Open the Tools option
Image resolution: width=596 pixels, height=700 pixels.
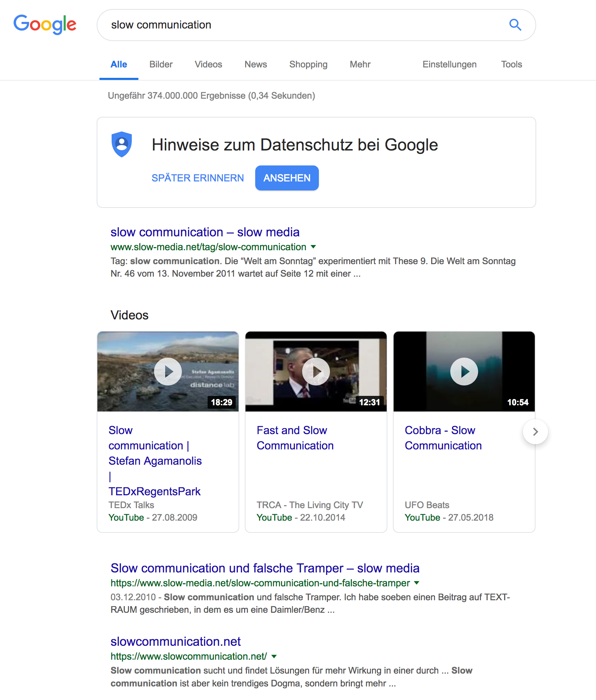point(512,65)
